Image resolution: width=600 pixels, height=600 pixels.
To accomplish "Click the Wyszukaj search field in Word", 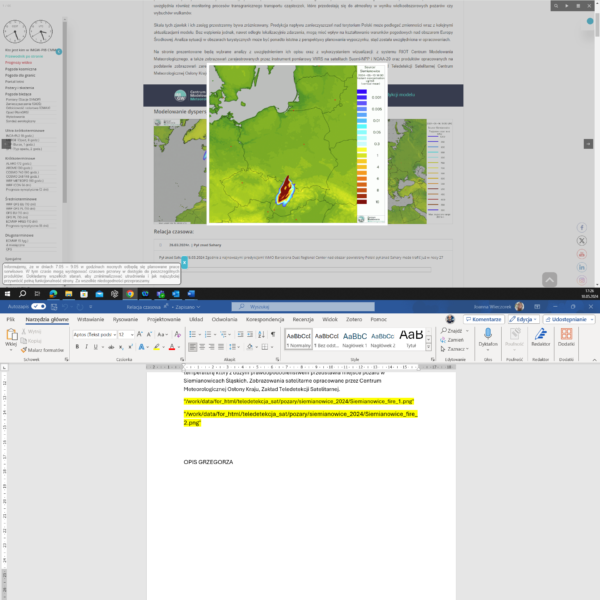I will (303, 307).
